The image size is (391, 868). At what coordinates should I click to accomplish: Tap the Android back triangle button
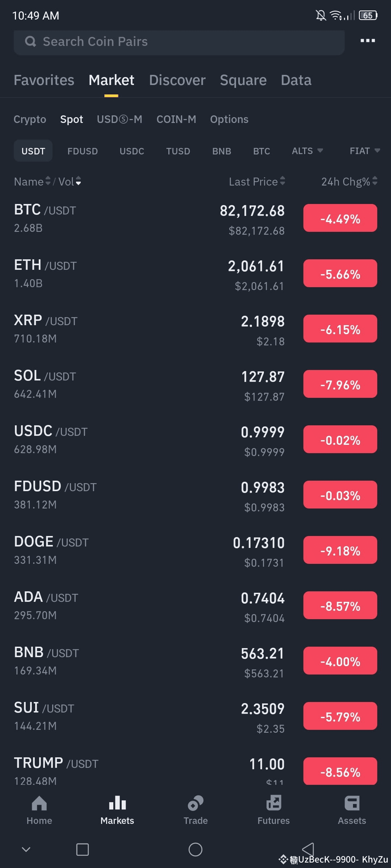pos(308,849)
